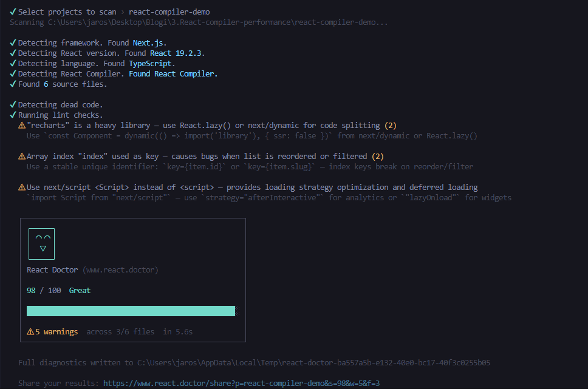Image resolution: width=588 pixels, height=389 pixels.
Task: Click the teal score progress bar
Action: [131, 311]
